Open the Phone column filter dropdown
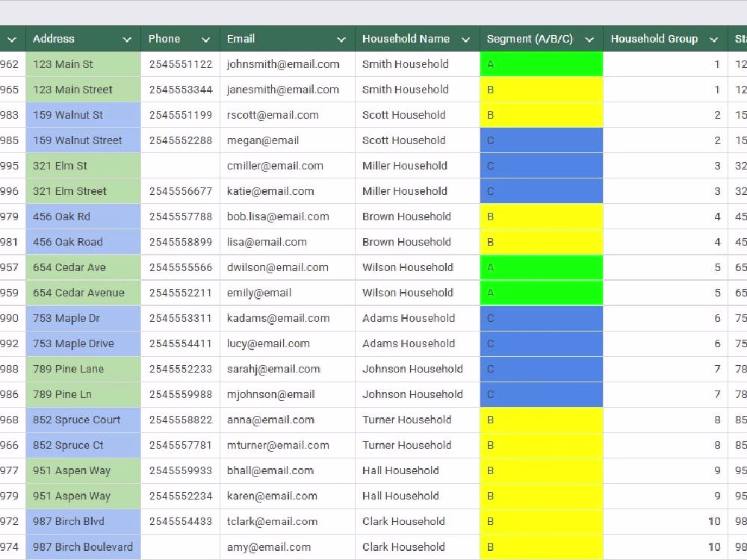The width and height of the screenshot is (747, 560). [x=206, y=40]
